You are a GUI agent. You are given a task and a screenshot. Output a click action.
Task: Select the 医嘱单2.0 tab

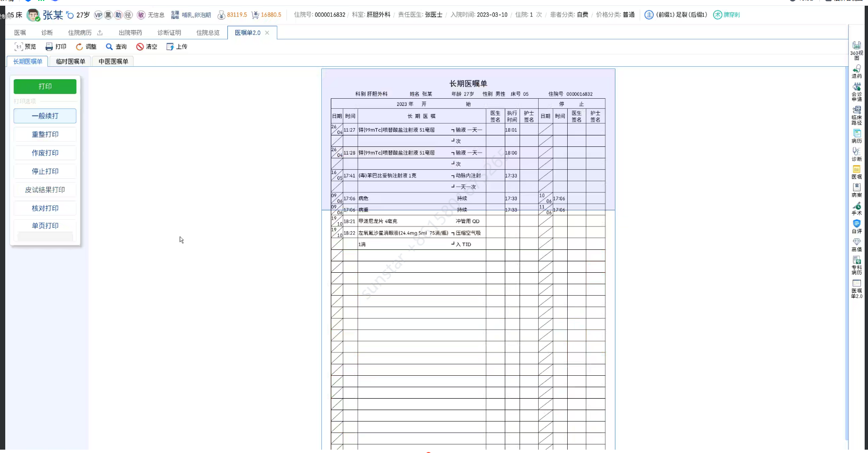(248, 33)
